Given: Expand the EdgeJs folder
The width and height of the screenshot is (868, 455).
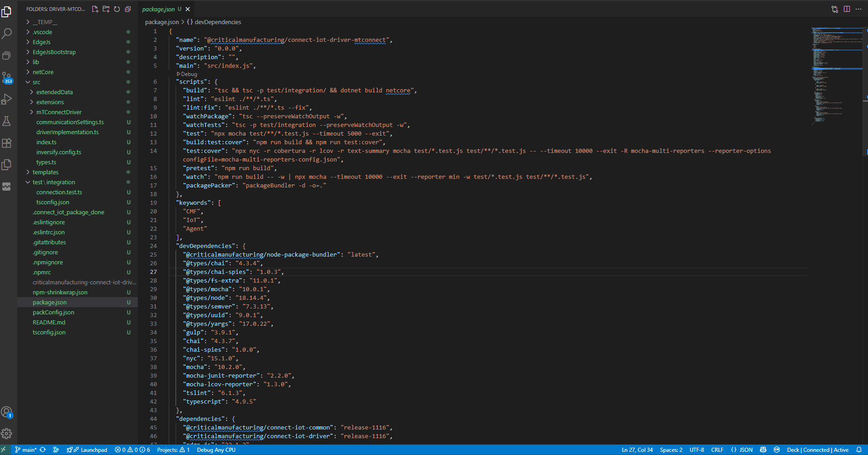Looking at the screenshot, I should coord(77,42).
